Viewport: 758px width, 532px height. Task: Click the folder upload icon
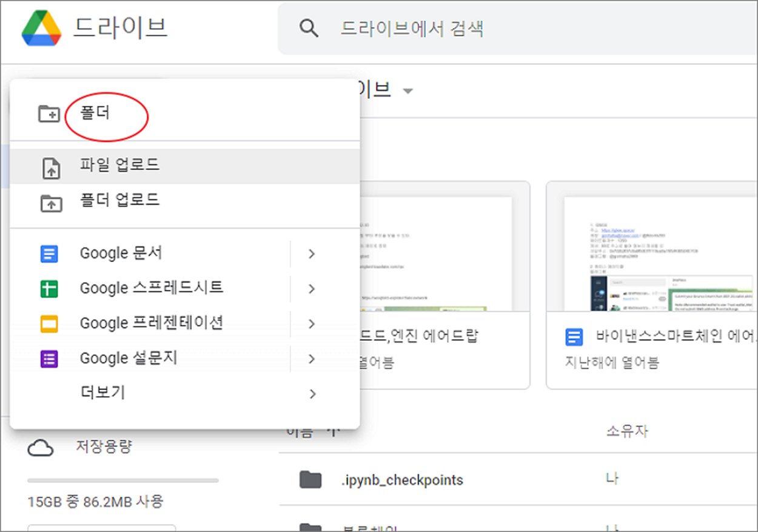coord(51,203)
